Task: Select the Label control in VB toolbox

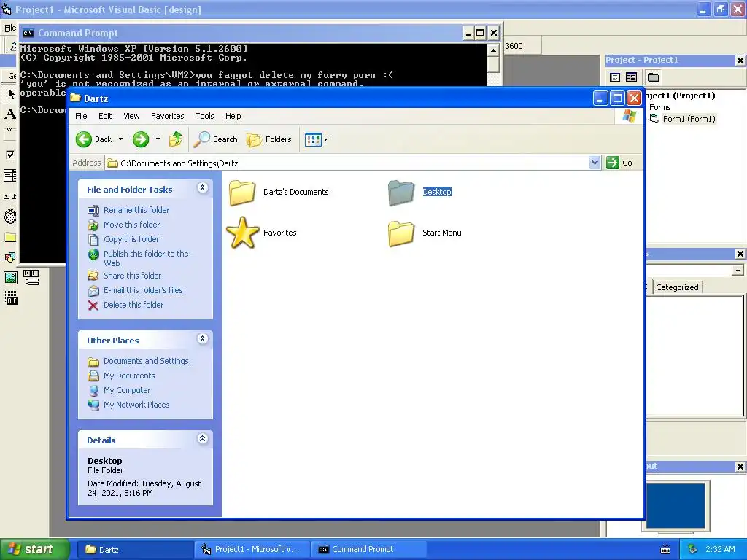Action: [x=10, y=114]
